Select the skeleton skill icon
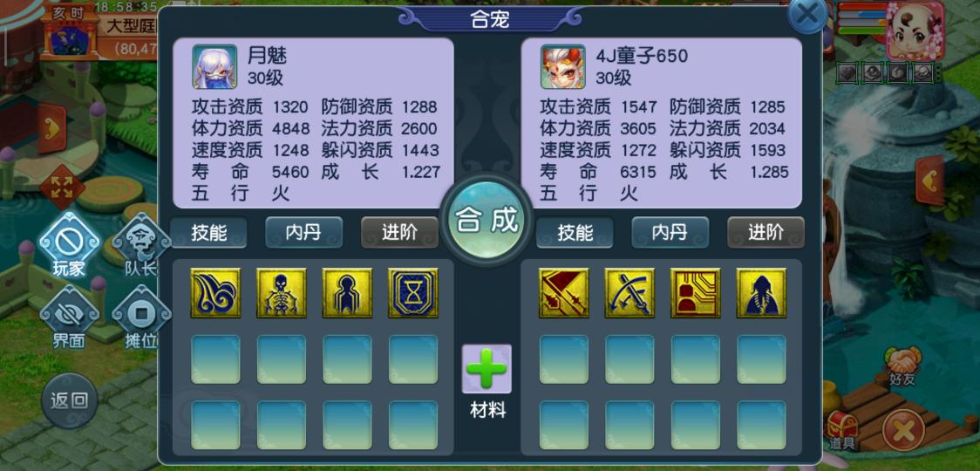 (282, 293)
